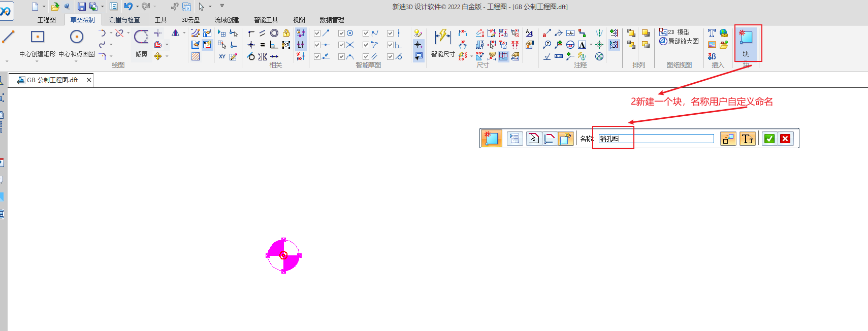Expand the quick access toolbar customize arrow
Screen dimensions: 868x331
pos(222,6)
